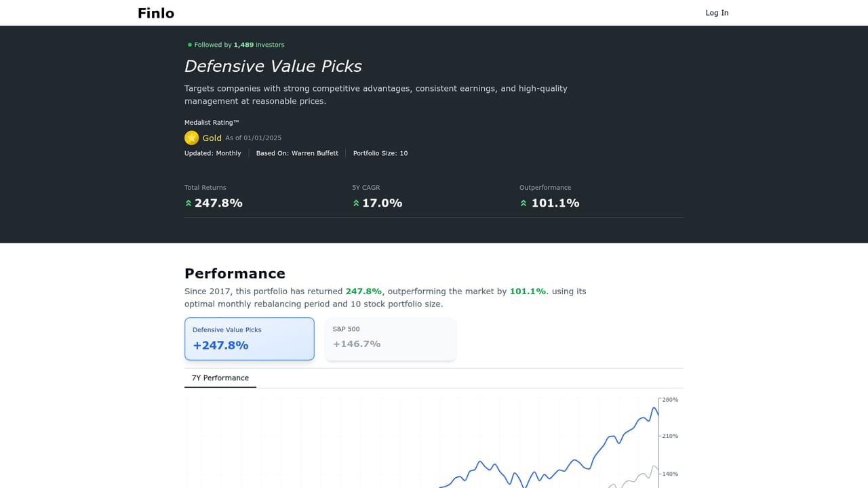The image size is (868, 488).
Task: Click the green up-arrows beside 247.8% Total Returns
Action: [x=189, y=203]
